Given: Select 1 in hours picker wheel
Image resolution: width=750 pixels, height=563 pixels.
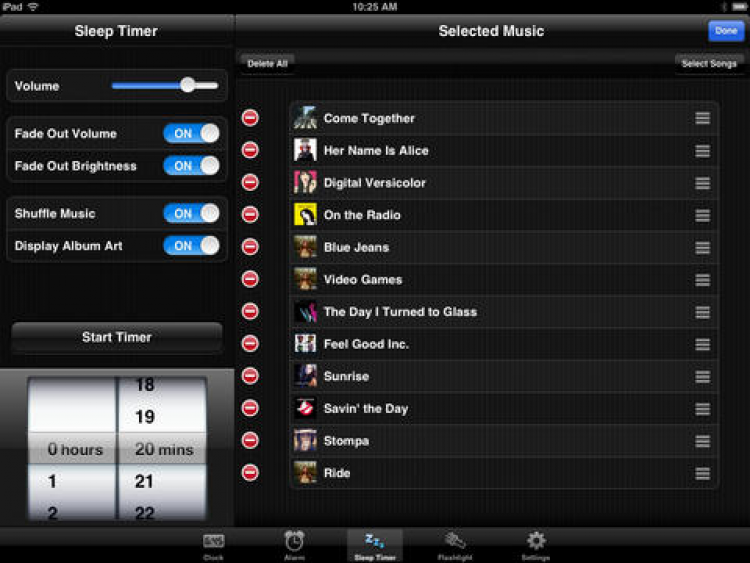Looking at the screenshot, I should 52,481.
